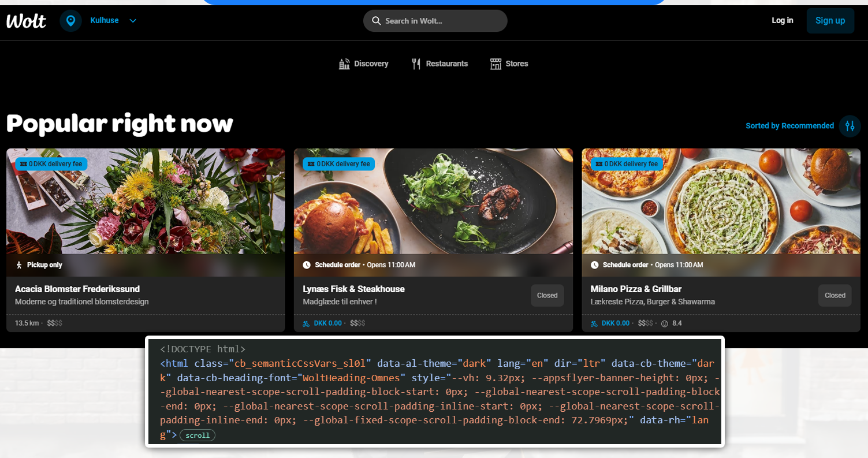Viewport: 868px width, 458px height.
Task: Click the filter sliders icon
Action: coord(850,126)
